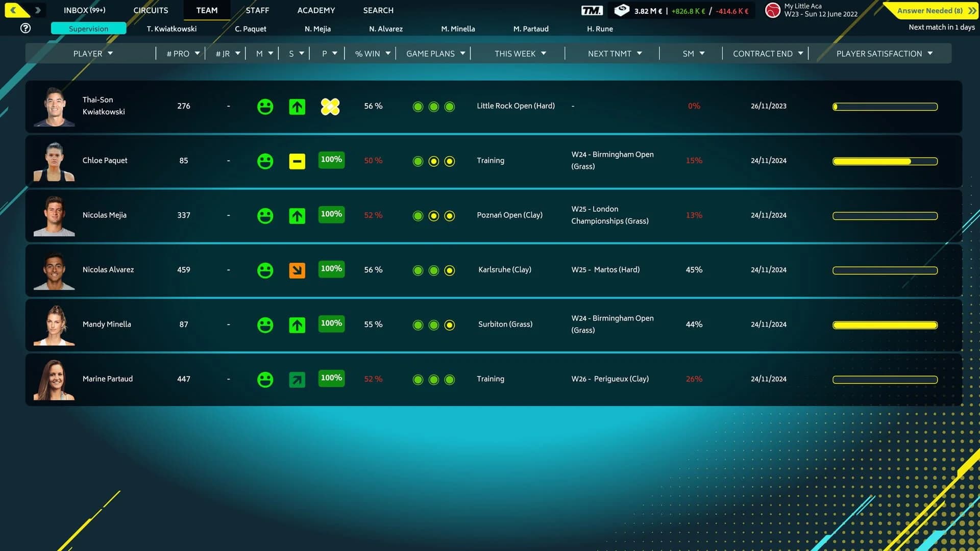The height and width of the screenshot is (551, 980).
Task: Open W24 - Birmingham Open for Chloe Paquet
Action: (612, 160)
